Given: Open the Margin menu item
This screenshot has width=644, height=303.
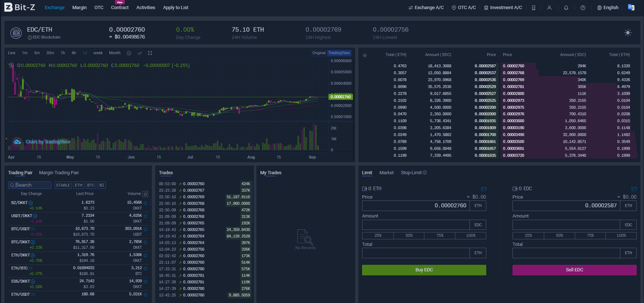Looking at the screenshot, I should click(x=79, y=8).
